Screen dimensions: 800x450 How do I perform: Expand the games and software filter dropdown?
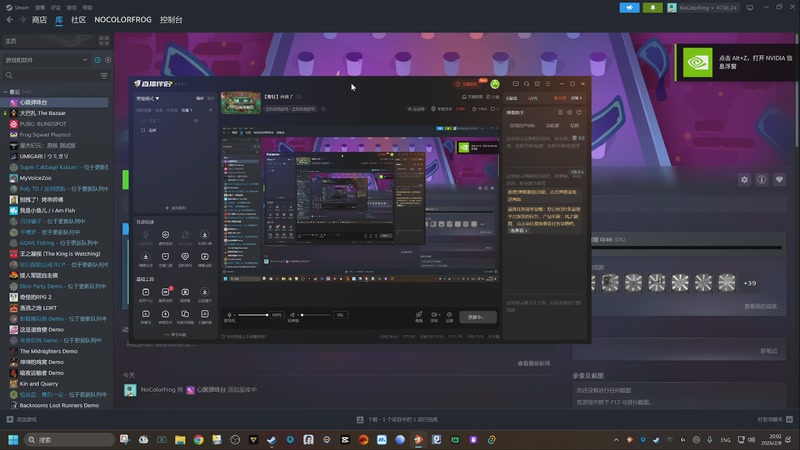[46, 60]
